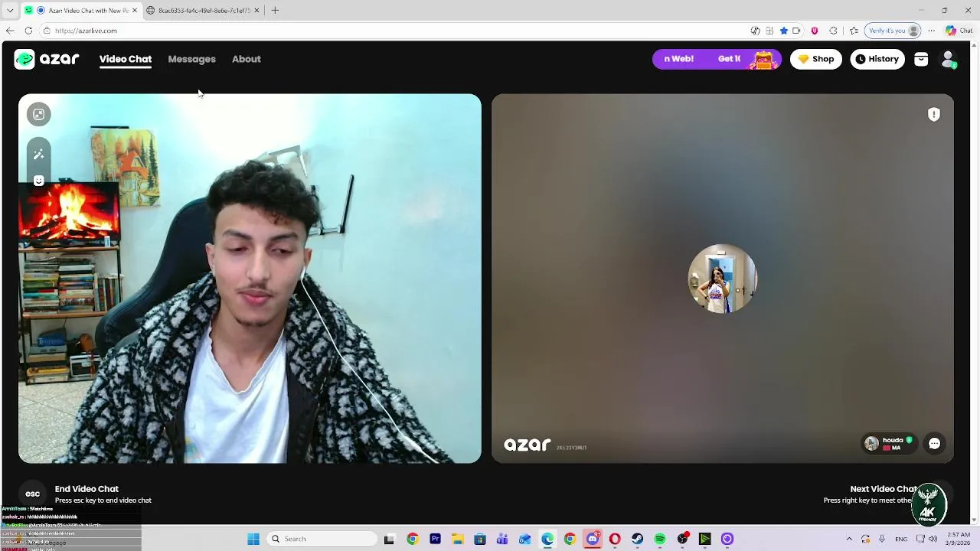This screenshot has width=980, height=551.
Task: Switch to the second browser tab 8cac6353
Action: 204,10
